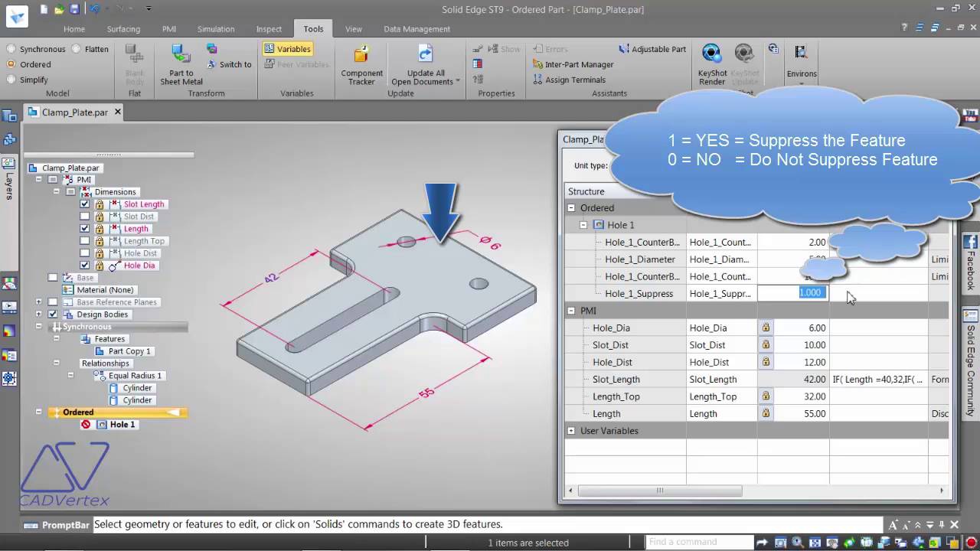Select Equal Radius 1 relationship

[x=135, y=376]
